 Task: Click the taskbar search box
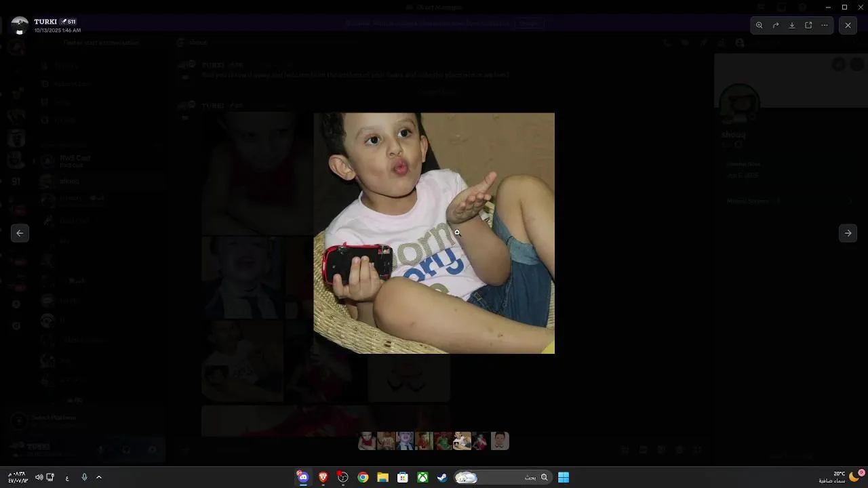(502, 477)
